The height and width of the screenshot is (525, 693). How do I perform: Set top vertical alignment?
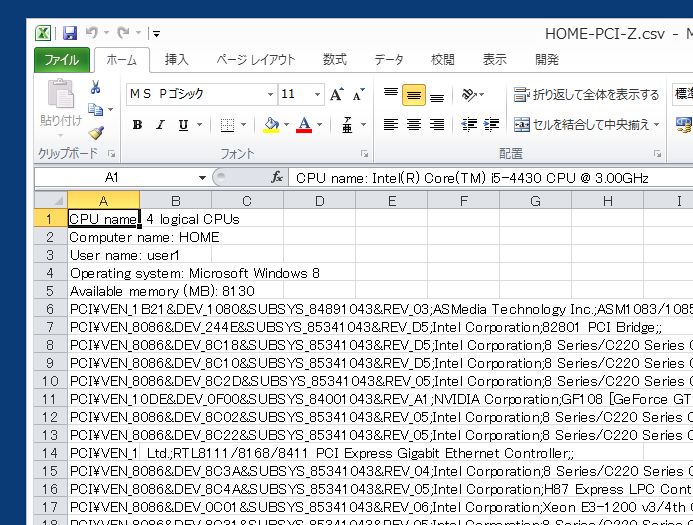390,94
